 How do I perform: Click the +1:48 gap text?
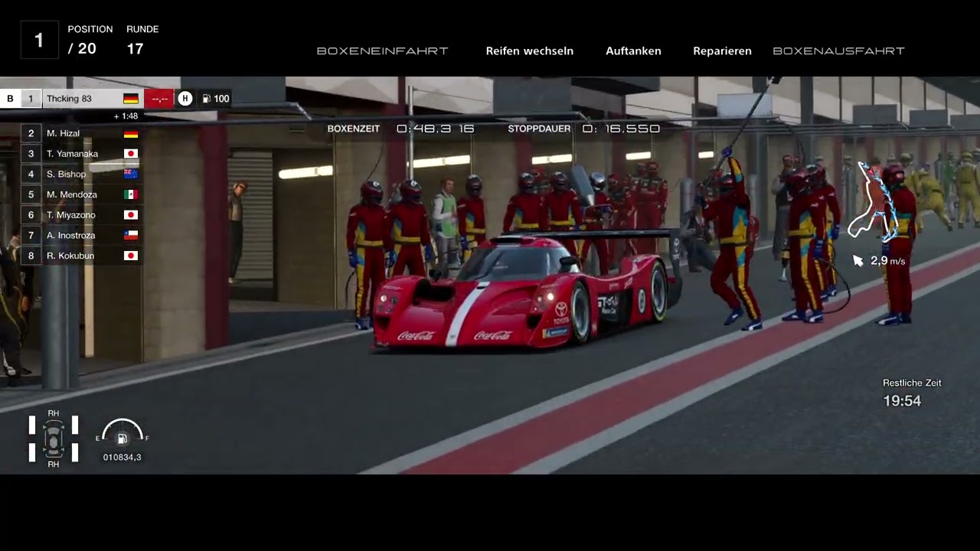pyautogui.click(x=126, y=116)
